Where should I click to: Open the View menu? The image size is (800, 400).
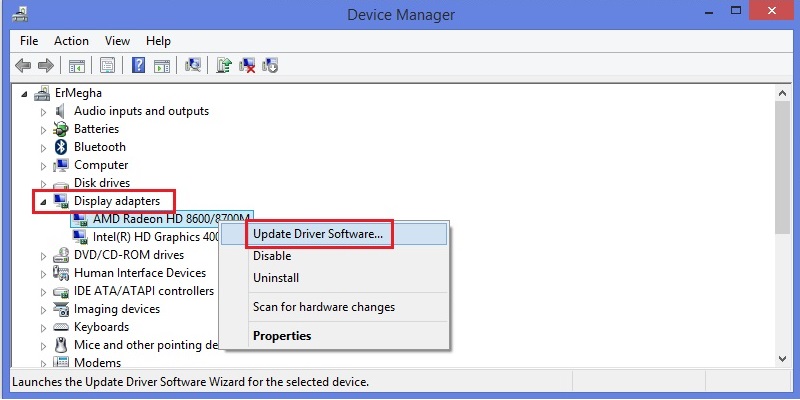pos(117,41)
